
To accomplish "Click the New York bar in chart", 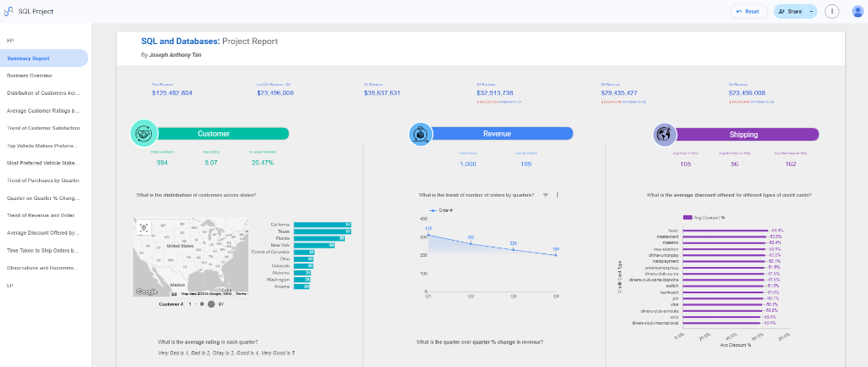I will 314,245.
